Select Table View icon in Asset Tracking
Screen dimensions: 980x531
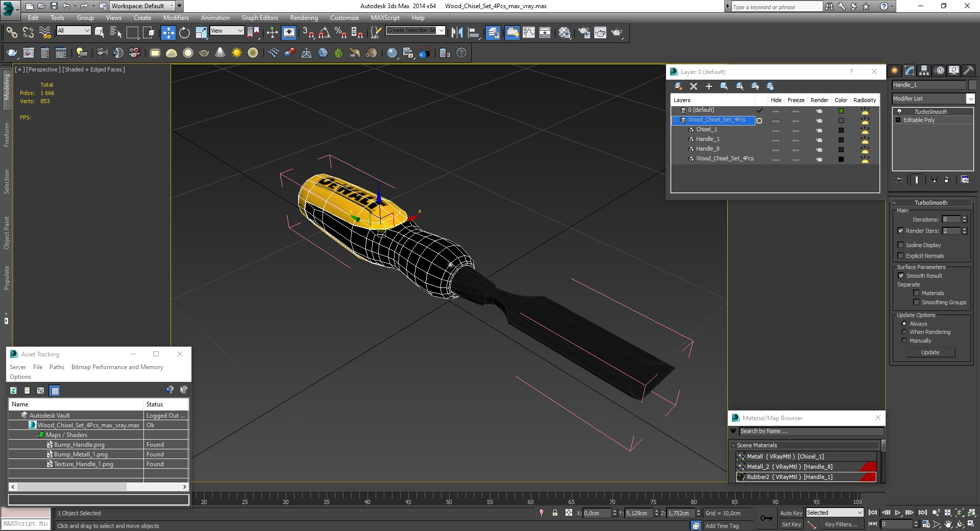coord(55,391)
